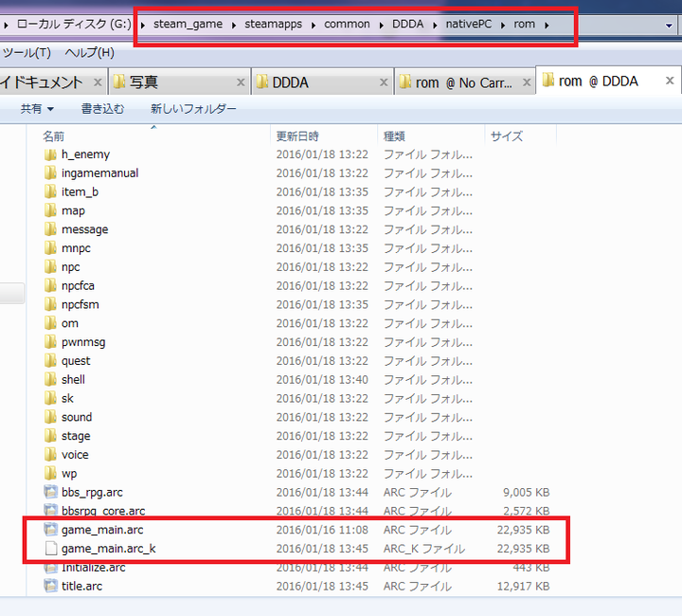Screen dimensions: 682x616
Task: Sort by サイズ column header
Action: (521, 136)
